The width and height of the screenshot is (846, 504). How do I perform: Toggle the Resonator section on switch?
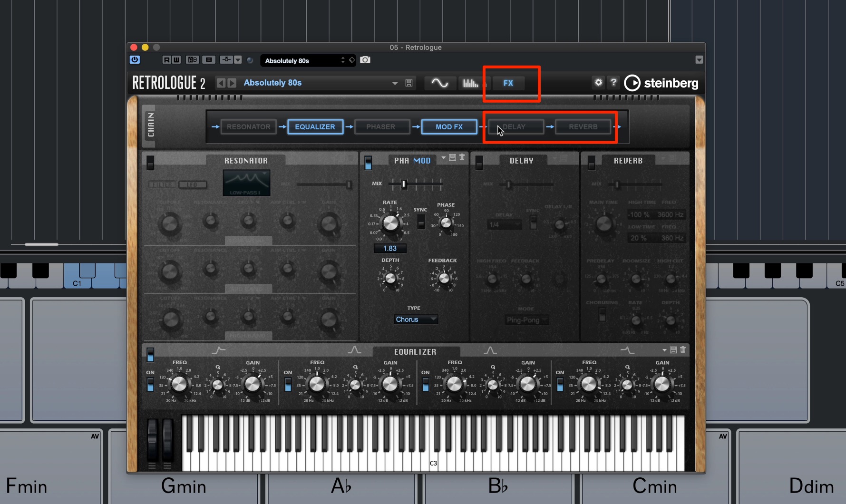150,163
